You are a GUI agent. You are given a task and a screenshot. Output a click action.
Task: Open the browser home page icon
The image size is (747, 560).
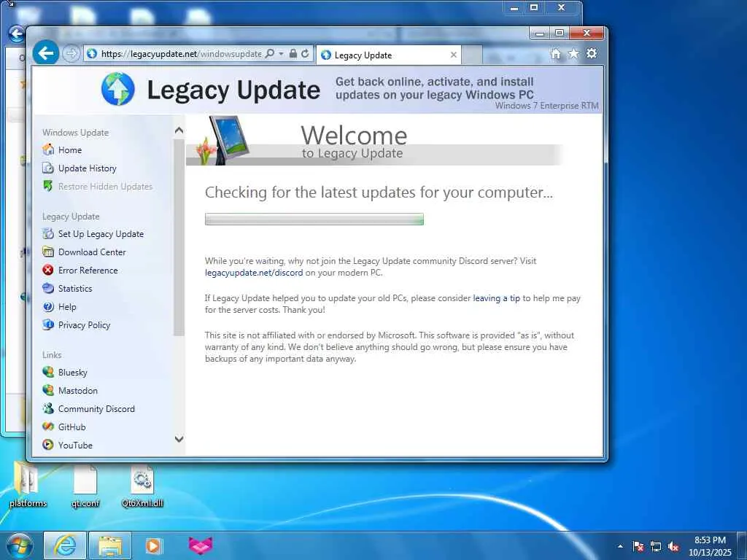pos(555,54)
